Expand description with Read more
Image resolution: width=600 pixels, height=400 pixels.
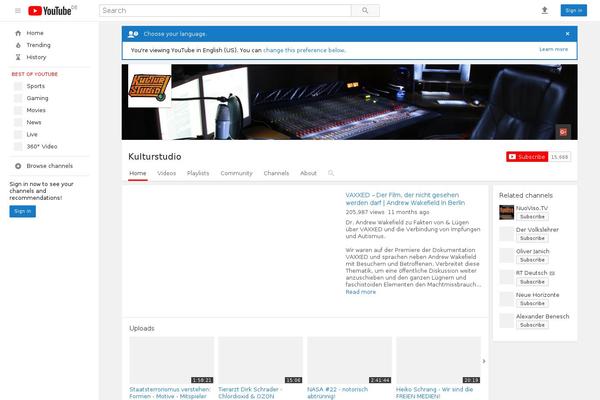(x=360, y=292)
